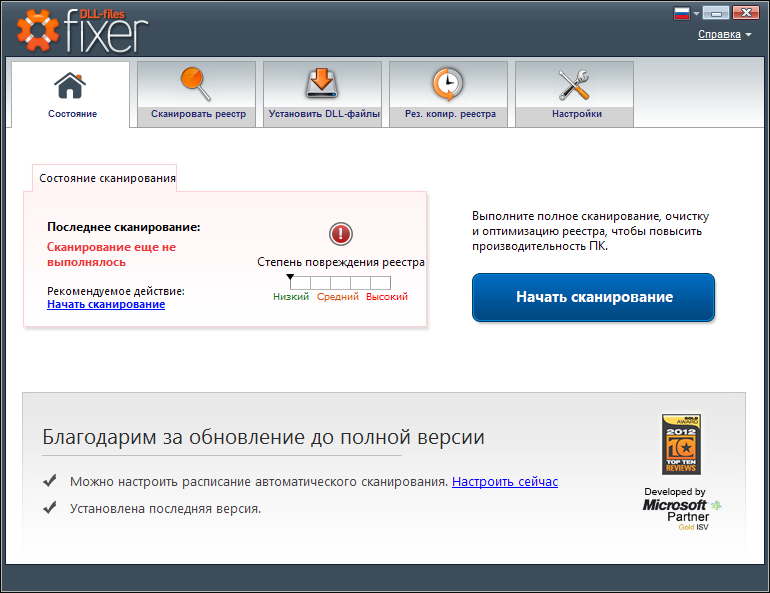Click the clock registry backup icon
The image size is (770, 593).
pyautogui.click(x=447, y=83)
